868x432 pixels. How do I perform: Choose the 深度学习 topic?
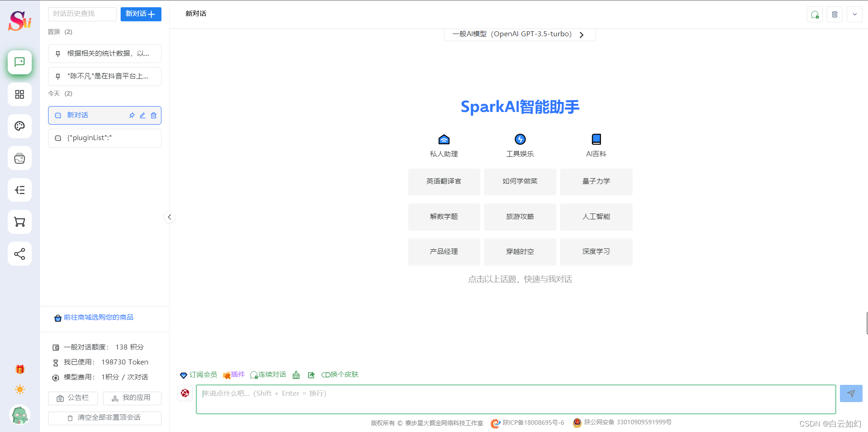coord(596,252)
